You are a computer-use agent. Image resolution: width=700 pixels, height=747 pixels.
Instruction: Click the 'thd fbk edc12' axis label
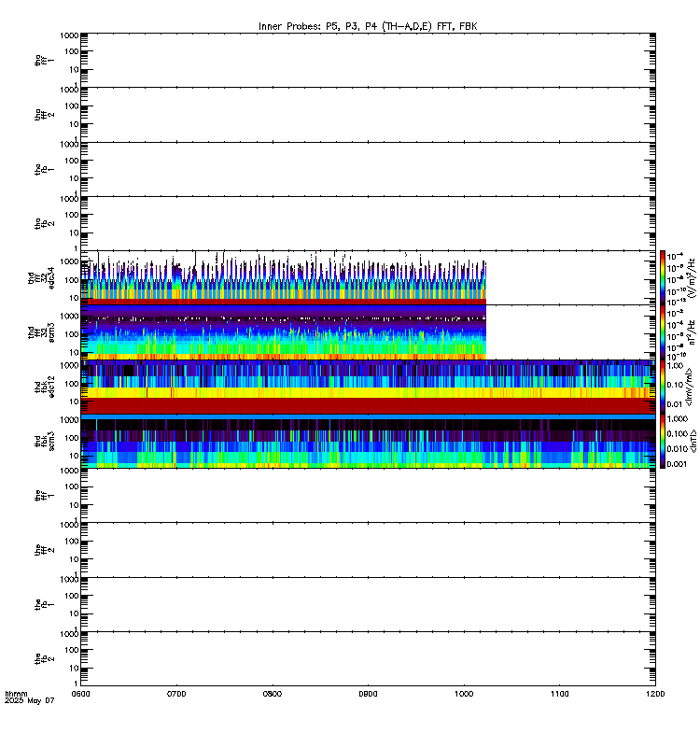tap(44, 387)
